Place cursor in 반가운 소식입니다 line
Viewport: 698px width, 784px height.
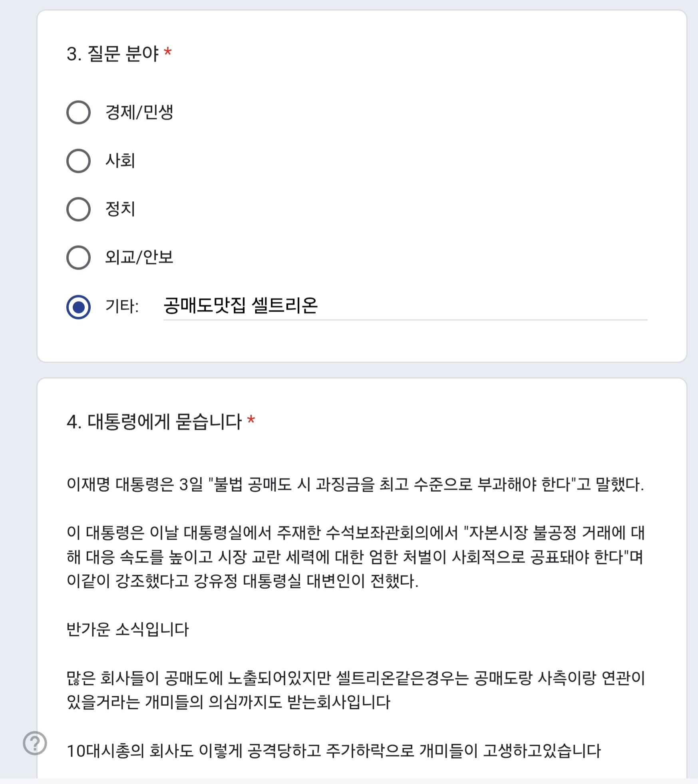pos(127,629)
